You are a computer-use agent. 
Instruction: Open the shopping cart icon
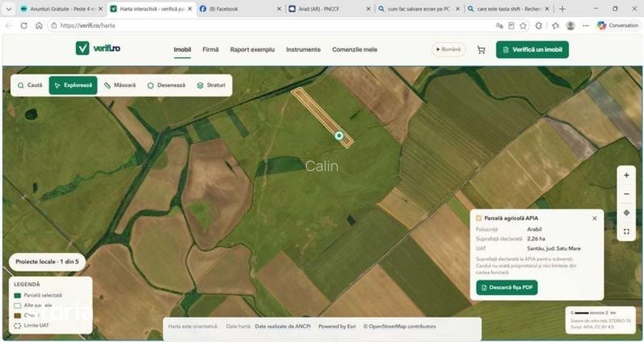coord(481,50)
